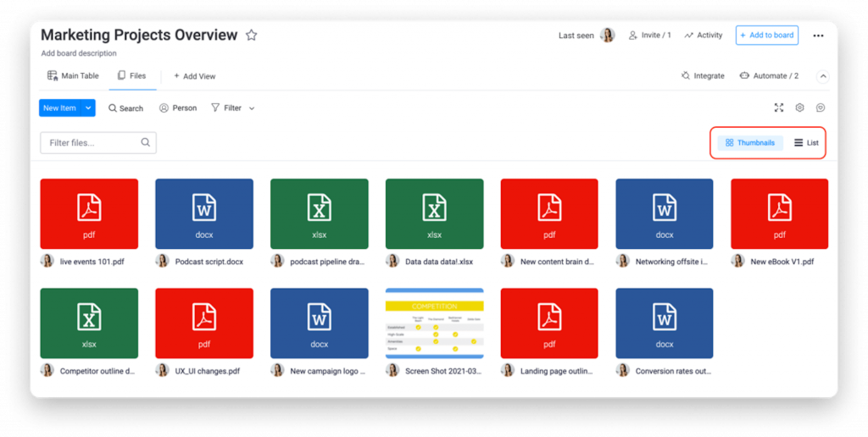868x437 pixels.
Task: Open the Activity log
Action: [703, 36]
